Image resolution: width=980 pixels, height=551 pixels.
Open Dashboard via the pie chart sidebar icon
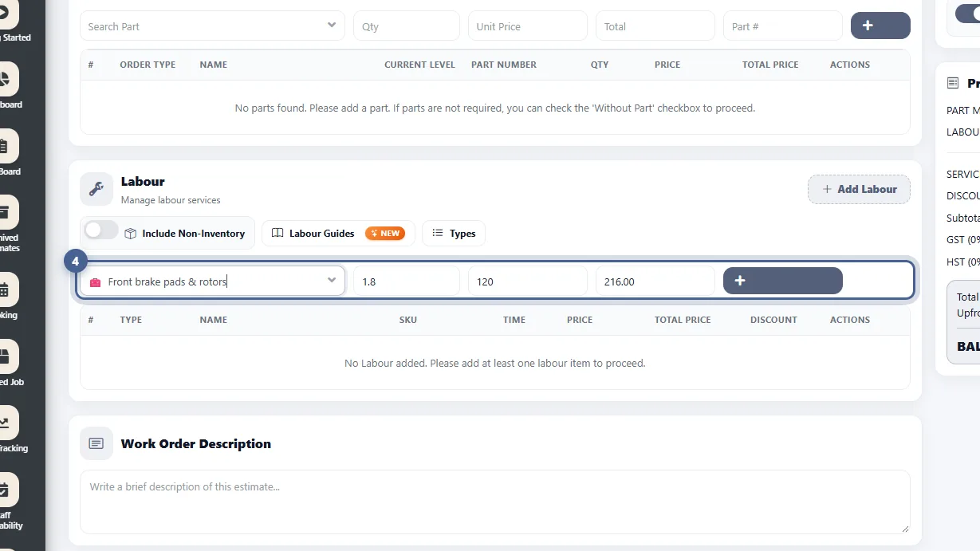3,79
